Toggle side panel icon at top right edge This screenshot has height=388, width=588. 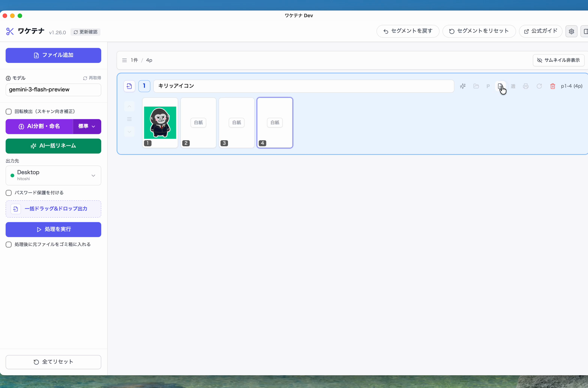click(x=585, y=31)
